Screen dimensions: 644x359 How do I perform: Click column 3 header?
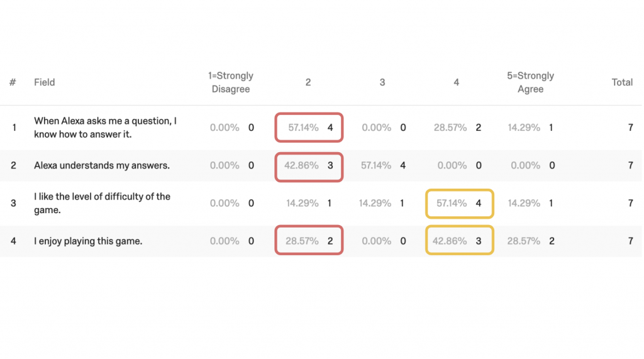[x=382, y=82]
